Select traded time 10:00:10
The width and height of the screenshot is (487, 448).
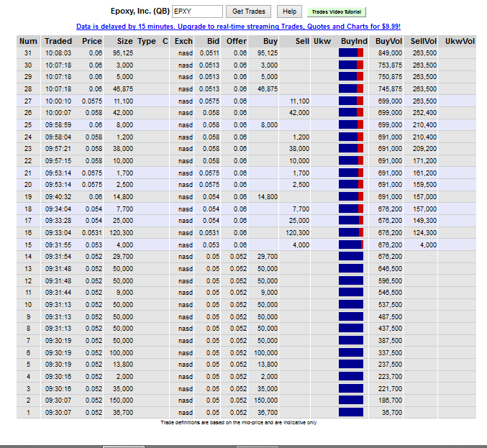click(x=58, y=101)
